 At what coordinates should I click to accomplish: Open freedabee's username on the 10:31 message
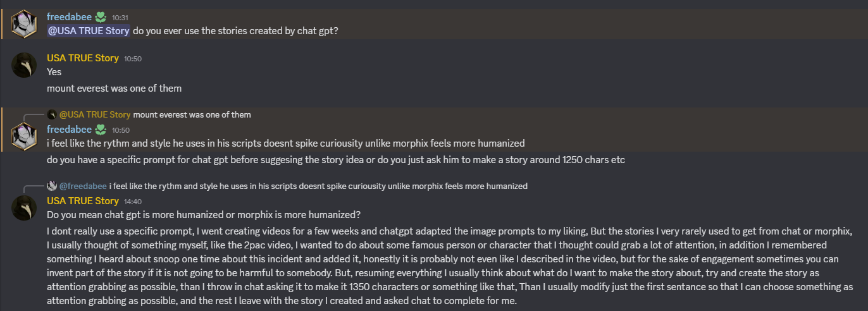[68, 16]
